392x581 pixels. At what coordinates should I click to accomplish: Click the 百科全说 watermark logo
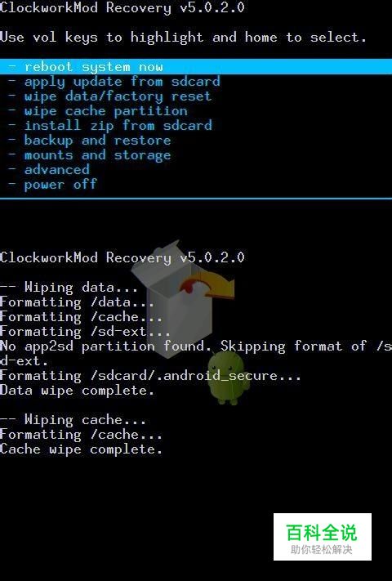323,537
